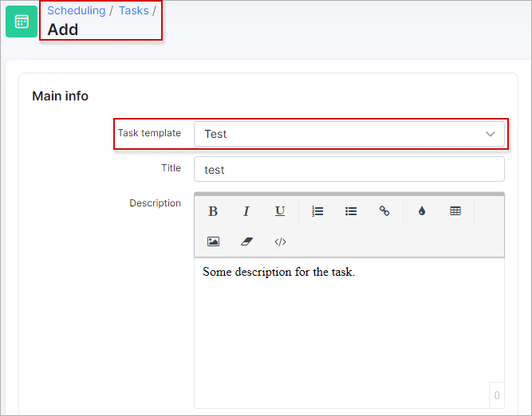Click the character counter box

[496, 395]
